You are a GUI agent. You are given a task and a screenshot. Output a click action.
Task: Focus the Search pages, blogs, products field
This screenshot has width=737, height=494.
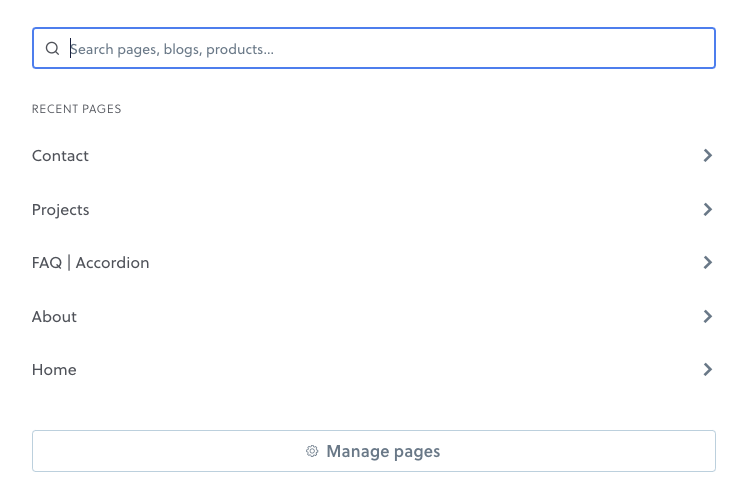[x=374, y=48]
